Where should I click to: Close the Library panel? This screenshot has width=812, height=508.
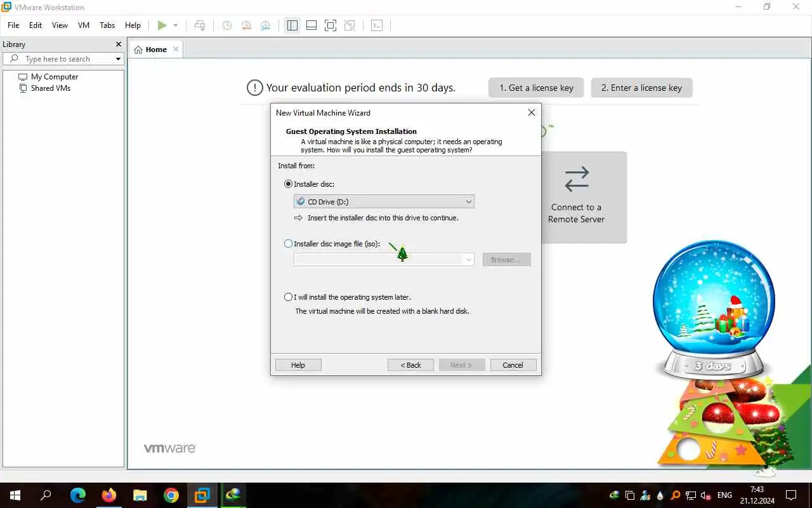pyautogui.click(x=118, y=44)
